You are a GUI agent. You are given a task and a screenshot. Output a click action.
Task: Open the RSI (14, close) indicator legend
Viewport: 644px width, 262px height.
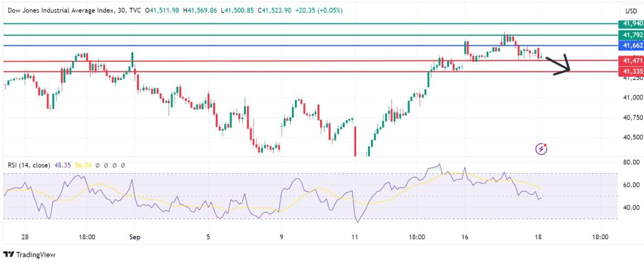click(29, 165)
